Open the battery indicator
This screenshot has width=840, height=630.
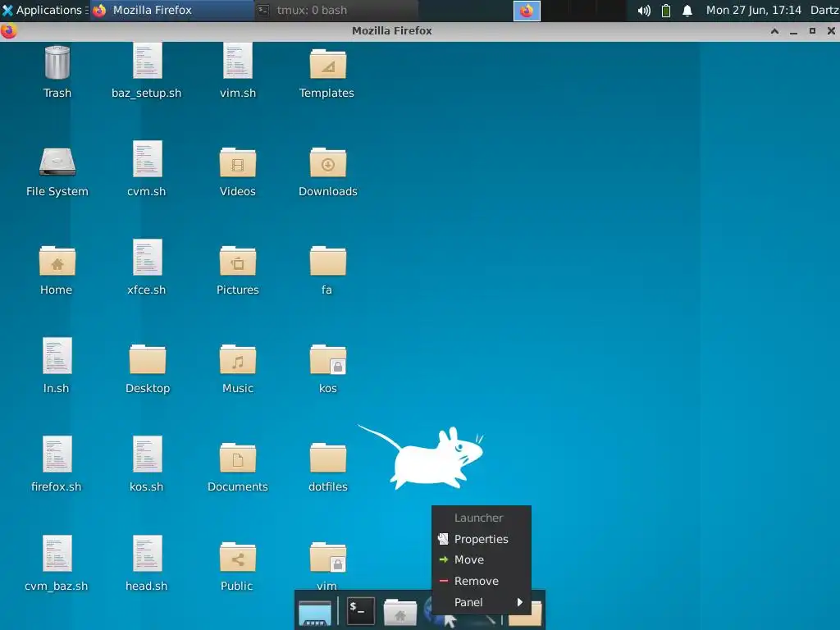666,11
